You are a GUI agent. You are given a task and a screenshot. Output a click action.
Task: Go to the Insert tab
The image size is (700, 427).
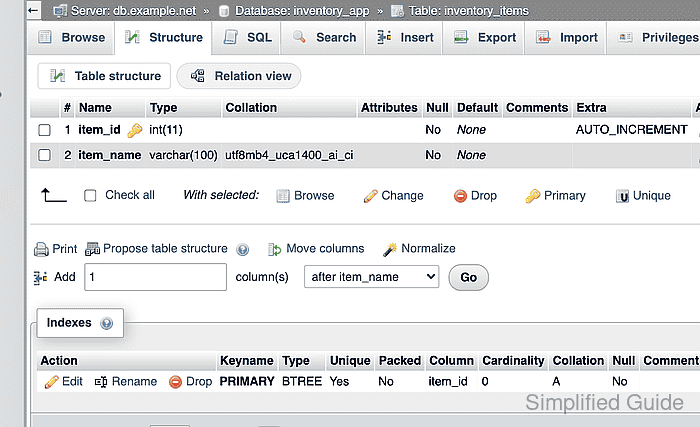pos(404,38)
